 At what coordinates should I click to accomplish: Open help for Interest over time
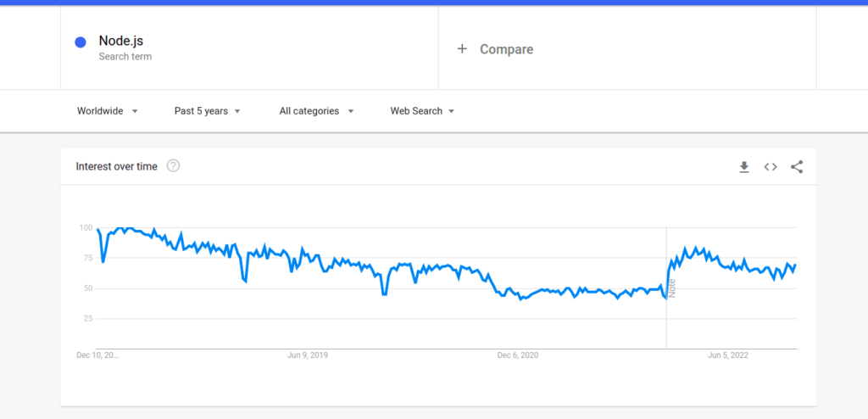pyautogui.click(x=173, y=166)
